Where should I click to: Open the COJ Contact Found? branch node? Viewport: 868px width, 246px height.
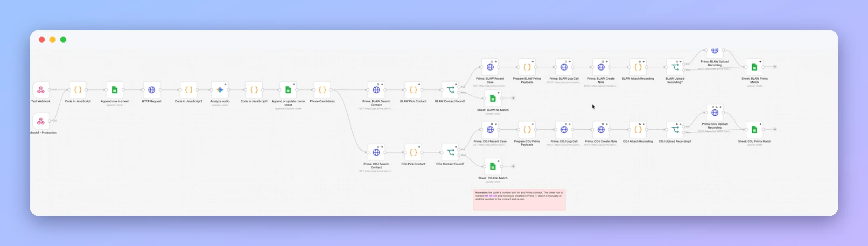click(x=450, y=152)
